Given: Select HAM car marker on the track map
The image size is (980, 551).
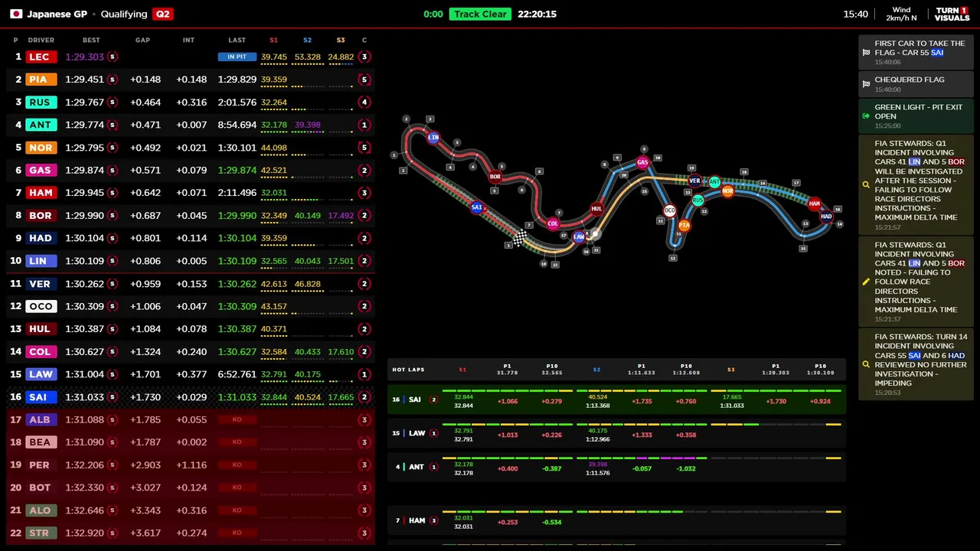Looking at the screenshot, I should (815, 204).
